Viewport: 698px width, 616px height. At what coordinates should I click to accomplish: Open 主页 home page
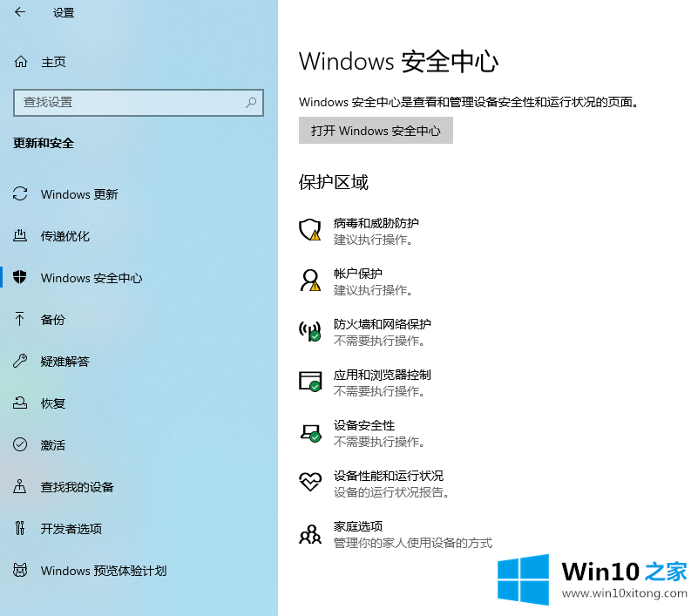53,62
